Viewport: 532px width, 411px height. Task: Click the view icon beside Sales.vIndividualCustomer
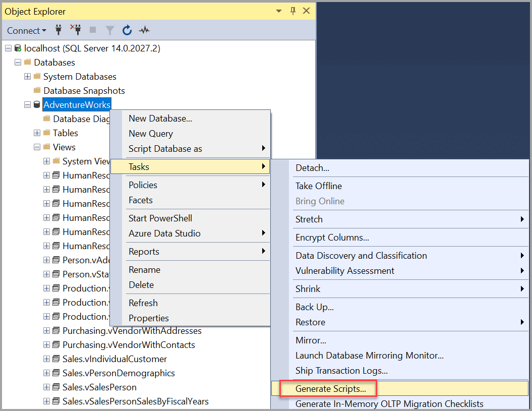click(55, 359)
